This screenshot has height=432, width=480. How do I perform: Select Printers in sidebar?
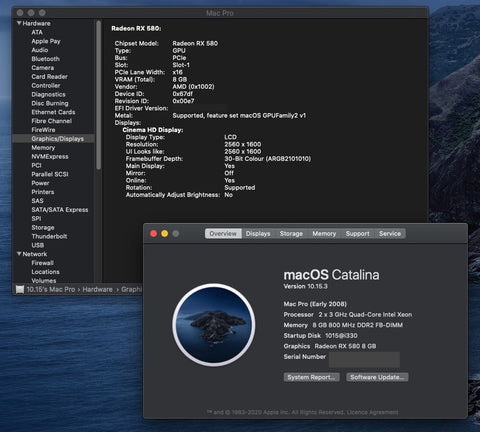(43, 192)
